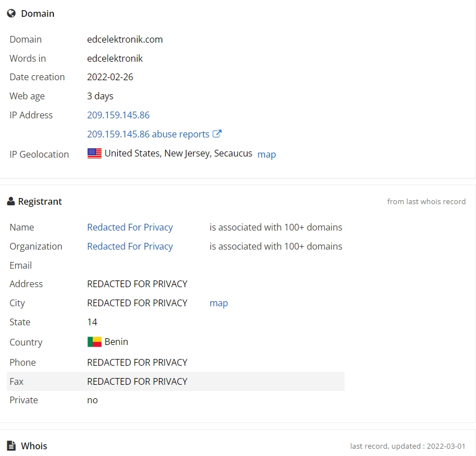The height and width of the screenshot is (456, 476).
Task: Click the Benin flag icon
Action: click(94, 342)
